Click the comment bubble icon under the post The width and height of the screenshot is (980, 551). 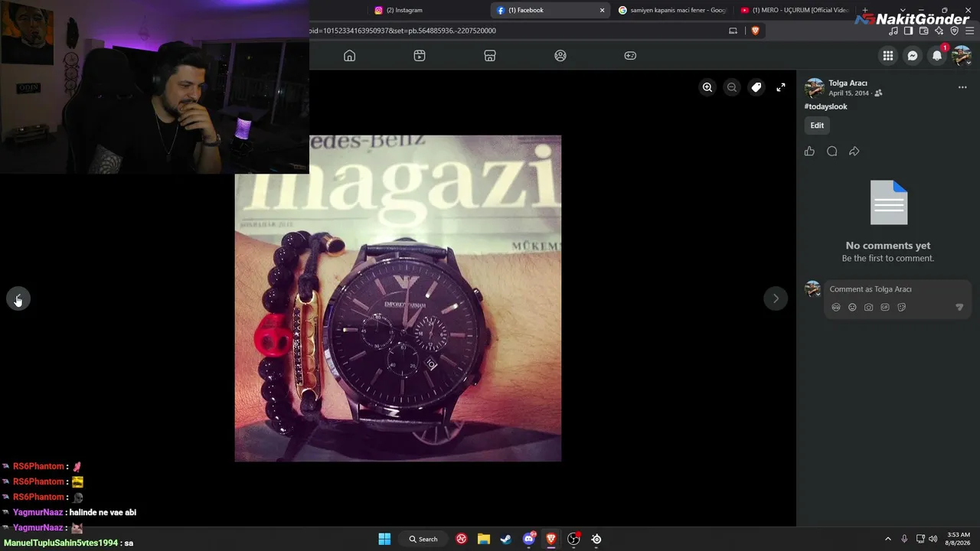click(x=832, y=152)
